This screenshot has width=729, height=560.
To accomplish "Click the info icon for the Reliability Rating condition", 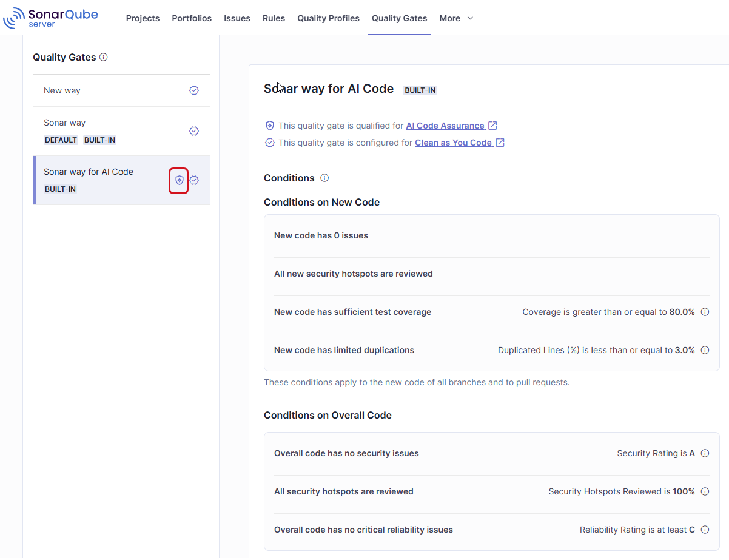I will click(705, 530).
